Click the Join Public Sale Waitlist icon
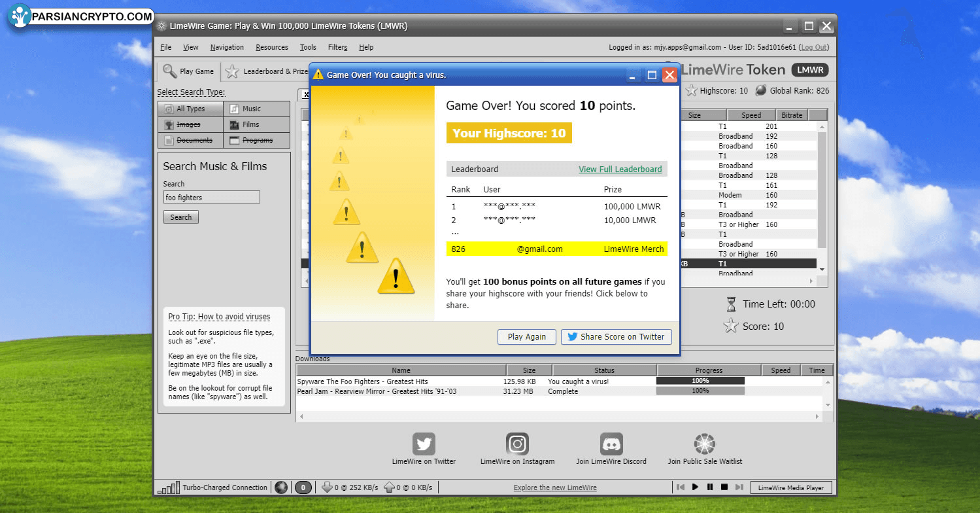The height and width of the screenshot is (513, 980). click(705, 444)
